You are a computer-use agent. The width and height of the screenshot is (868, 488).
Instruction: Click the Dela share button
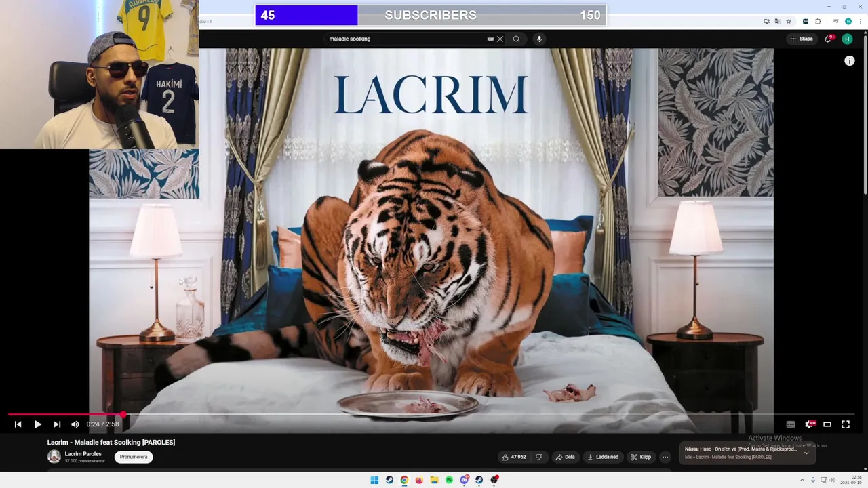[x=565, y=457]
